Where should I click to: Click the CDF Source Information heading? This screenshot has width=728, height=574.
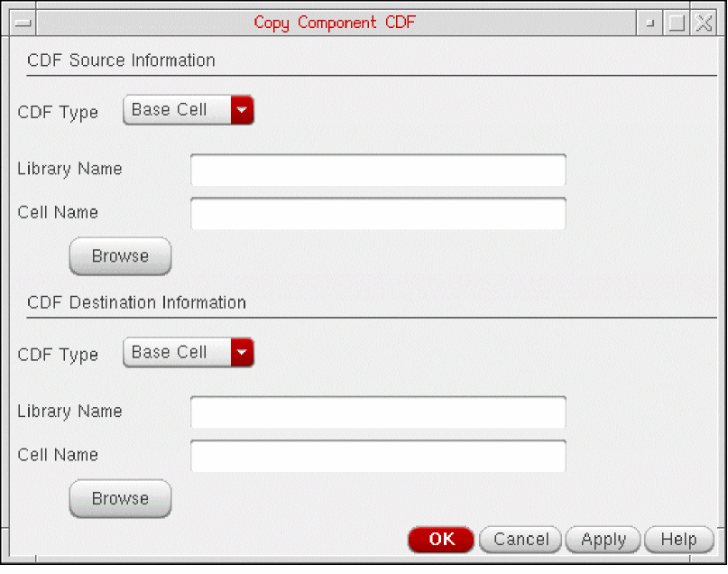(x=122, y=60)
